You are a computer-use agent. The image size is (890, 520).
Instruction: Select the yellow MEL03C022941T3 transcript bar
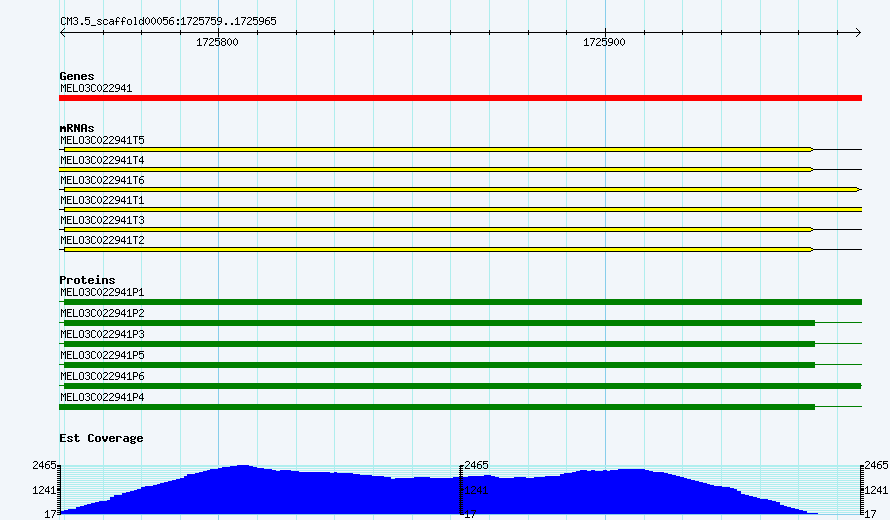[x=438, y=229]
